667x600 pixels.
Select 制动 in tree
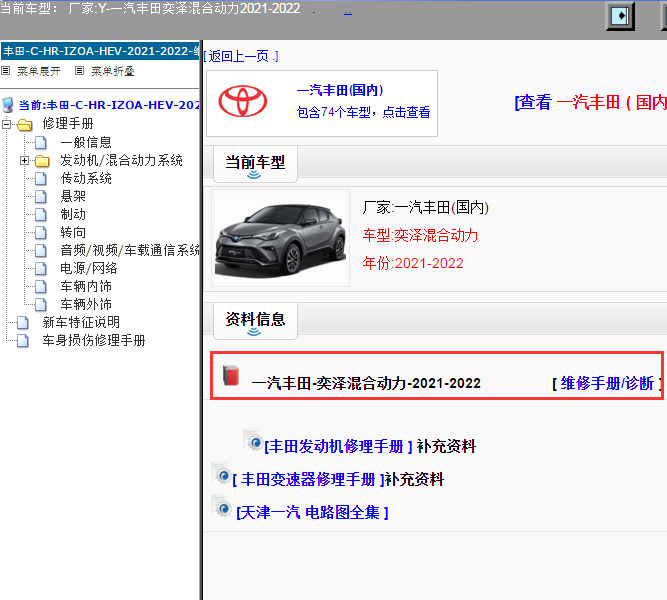(73, 214)
